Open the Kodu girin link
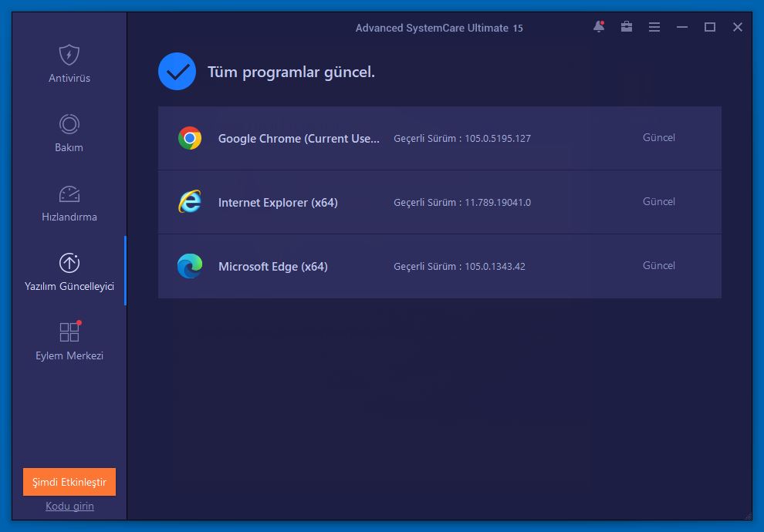The image size is (764, 532). coord(69,507)
